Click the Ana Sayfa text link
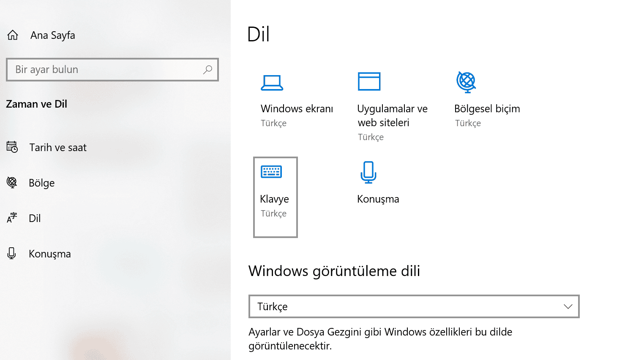644x360 pixels. tap(53, 35)
